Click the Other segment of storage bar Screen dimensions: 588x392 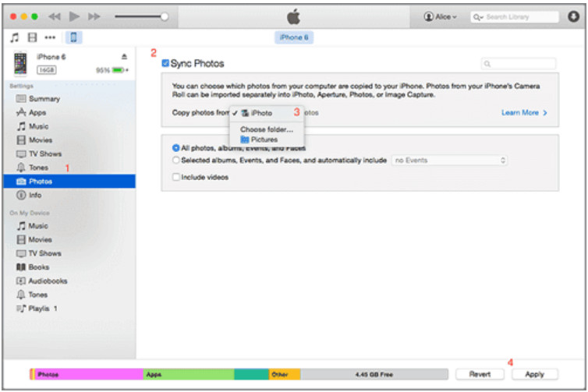(285, 374)
